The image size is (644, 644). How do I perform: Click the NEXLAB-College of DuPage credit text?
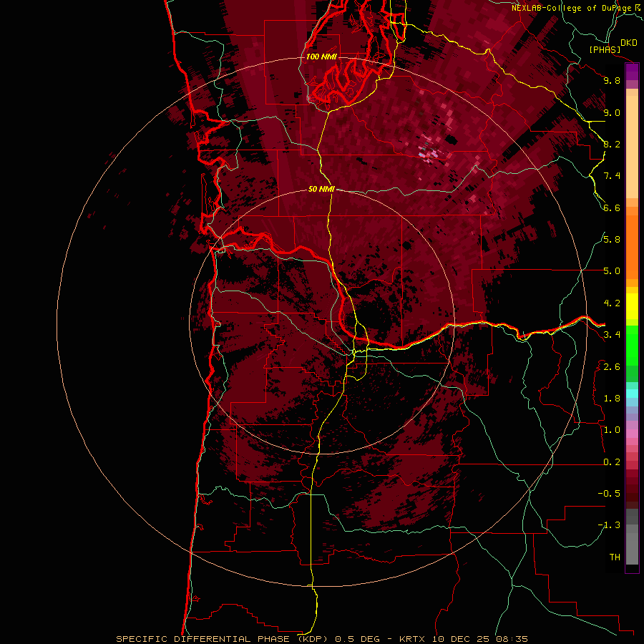[572, 8]
